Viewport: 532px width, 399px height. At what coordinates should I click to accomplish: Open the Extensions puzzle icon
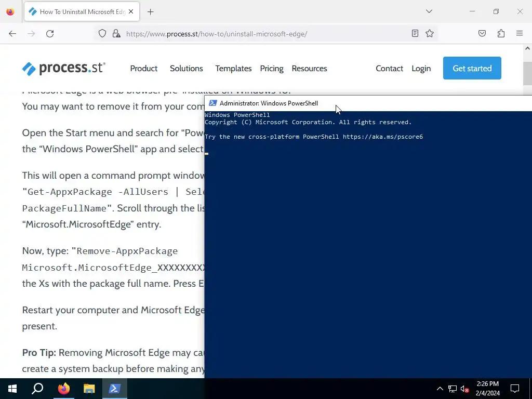[501, 33]
